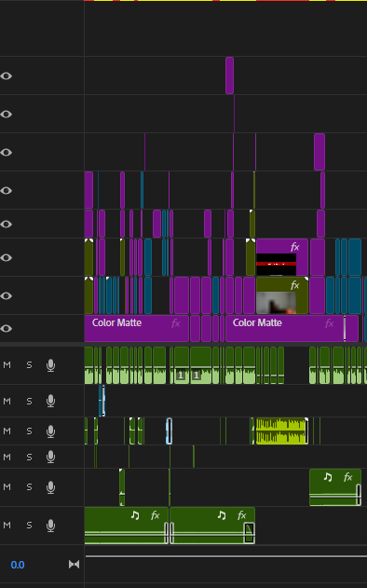Mute the track with the yellow-green waveform clip
This screenshot has height=588, width=367.
point(7,431)
